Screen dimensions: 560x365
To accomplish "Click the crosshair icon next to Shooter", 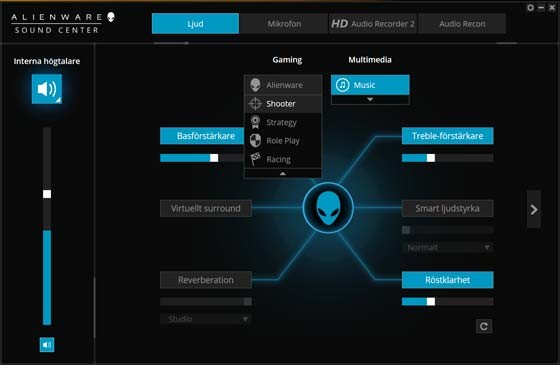I will 255,104.
